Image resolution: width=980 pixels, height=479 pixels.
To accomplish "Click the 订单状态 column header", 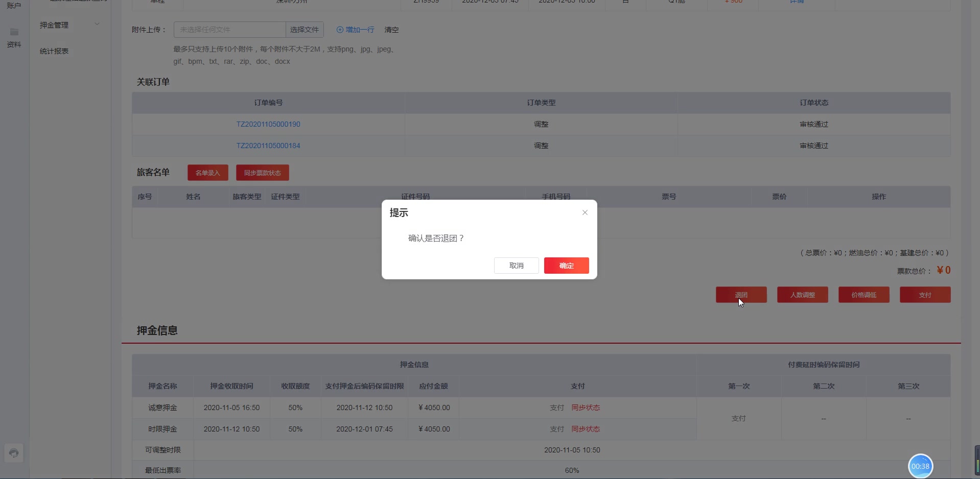I will 814,103.
